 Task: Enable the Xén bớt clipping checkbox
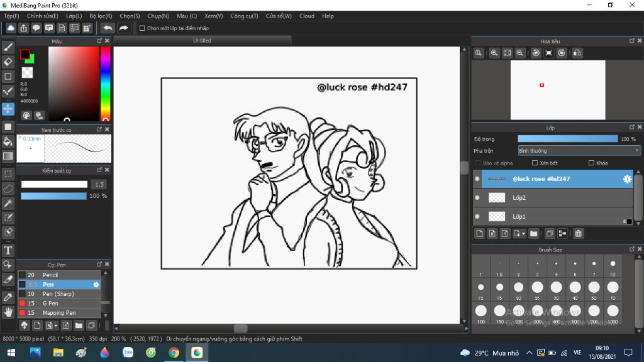tap(535, 163)
